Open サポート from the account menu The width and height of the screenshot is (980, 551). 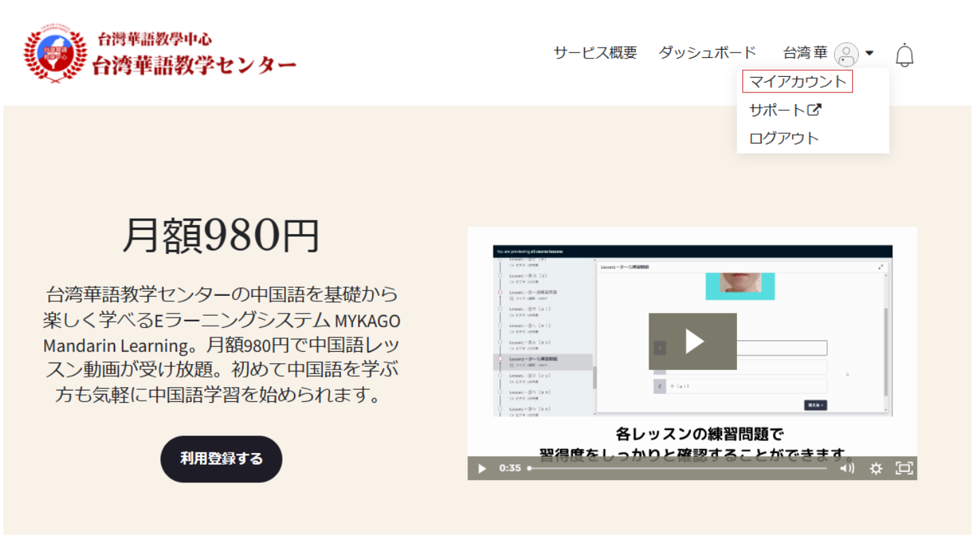(x=777, y=110)
